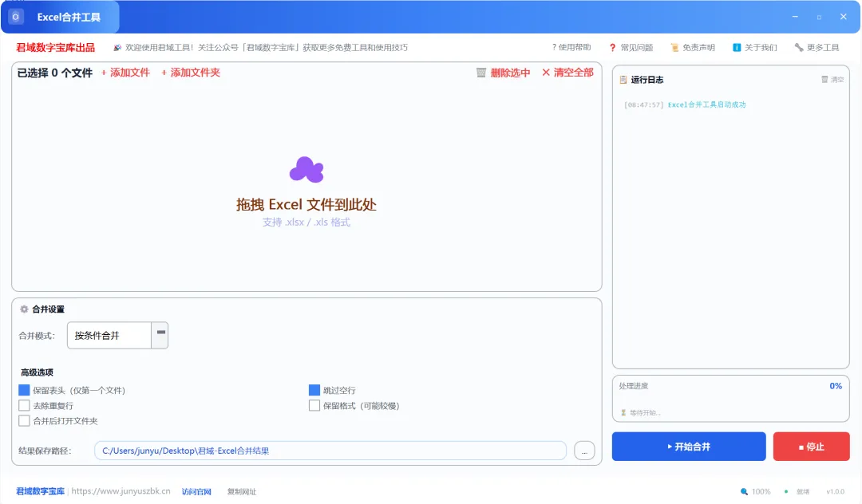The image size is (862, 504).
Task: Click the v1.0.0 version label
Action: (835, 492)
